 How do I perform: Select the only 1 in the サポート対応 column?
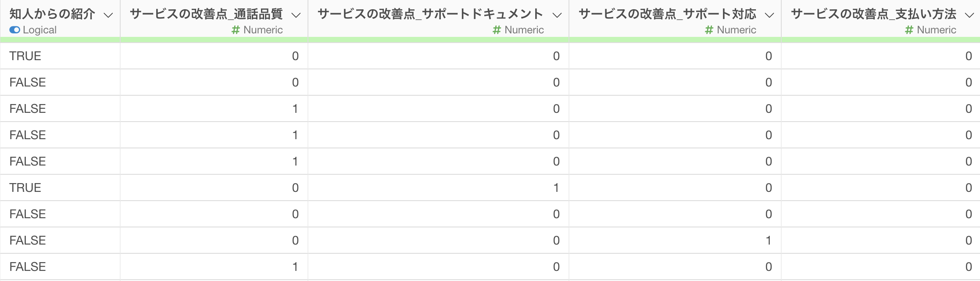769,240
